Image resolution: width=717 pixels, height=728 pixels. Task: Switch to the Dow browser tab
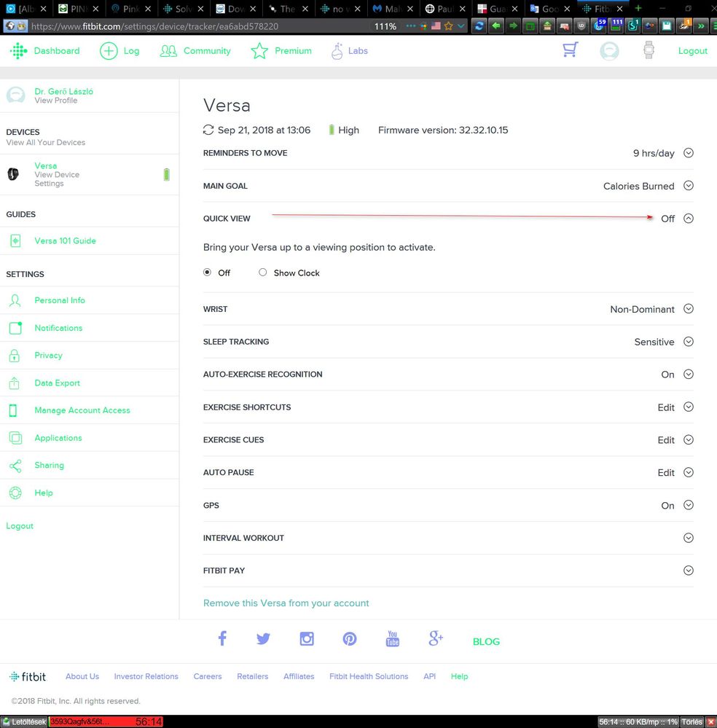click(236, 9)
